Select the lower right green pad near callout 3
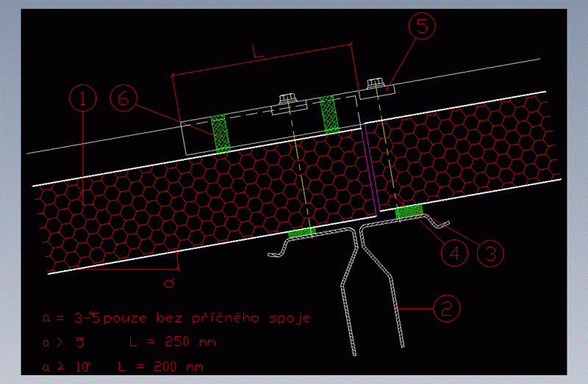This screenshot has width=588, height=384. [x=409, y=212]
